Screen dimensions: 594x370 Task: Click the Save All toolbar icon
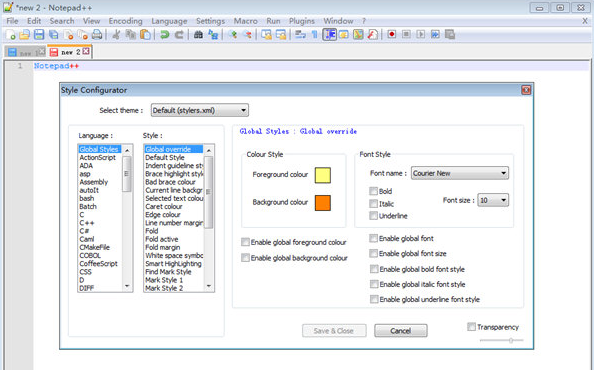[x=54, y=35]
